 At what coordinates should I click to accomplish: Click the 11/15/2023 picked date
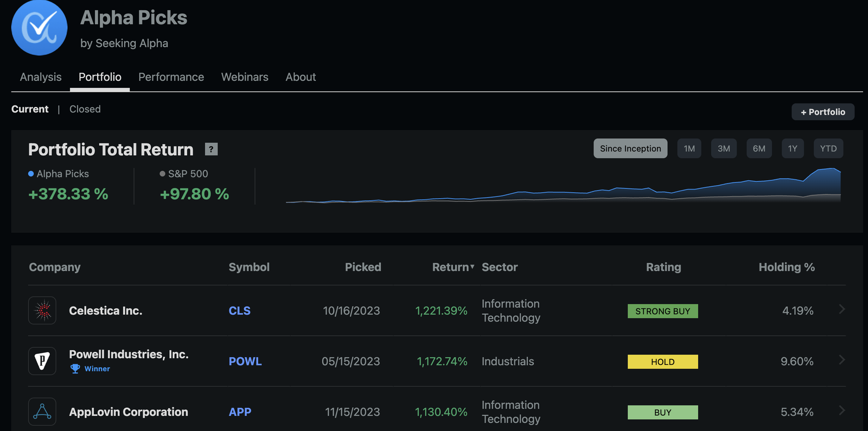(353, 411)
